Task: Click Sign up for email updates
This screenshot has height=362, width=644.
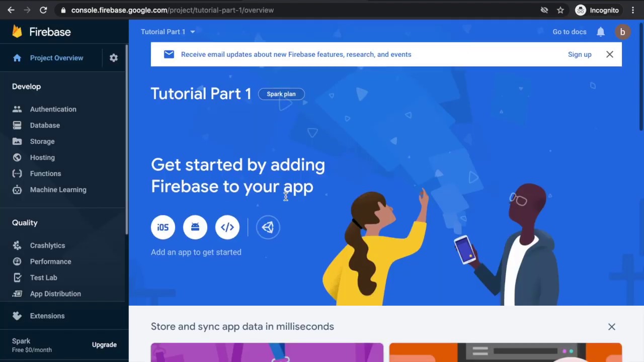Action: pyautogui.click(x=580, y=54)
